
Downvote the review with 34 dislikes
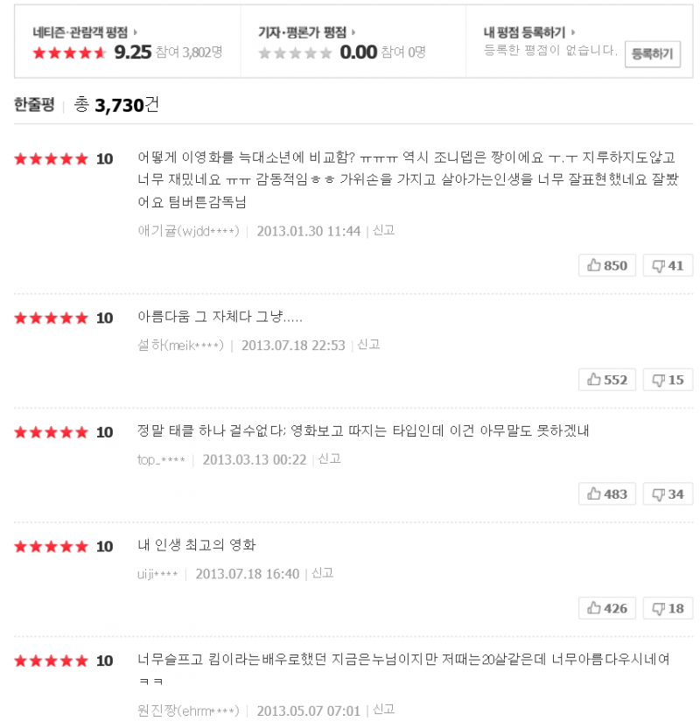click(x=668, y=493)
